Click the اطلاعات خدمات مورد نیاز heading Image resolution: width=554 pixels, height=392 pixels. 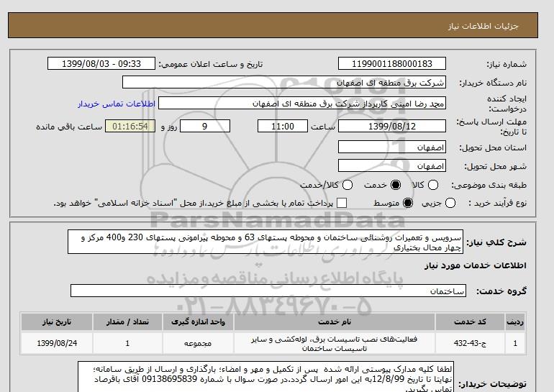tap(475, 265)
